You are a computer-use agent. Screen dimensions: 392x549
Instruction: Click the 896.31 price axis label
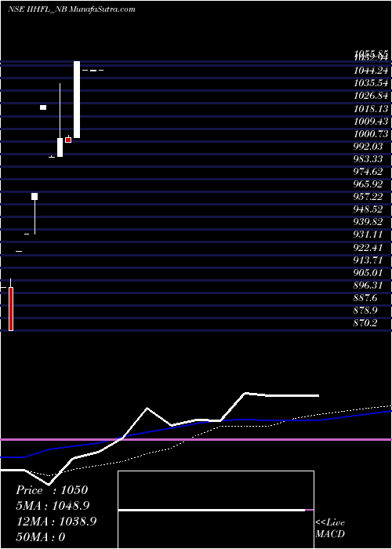(x=368, y=285)
